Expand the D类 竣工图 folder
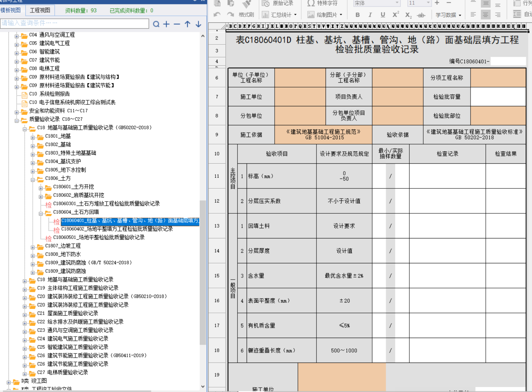 coord(8,382)
